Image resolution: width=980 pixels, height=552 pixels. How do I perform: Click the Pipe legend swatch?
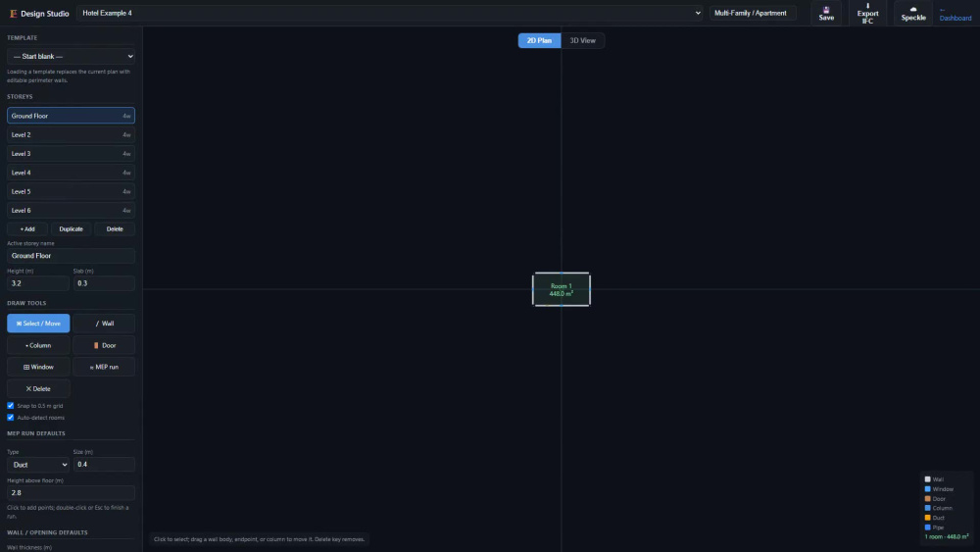[927, 527]
